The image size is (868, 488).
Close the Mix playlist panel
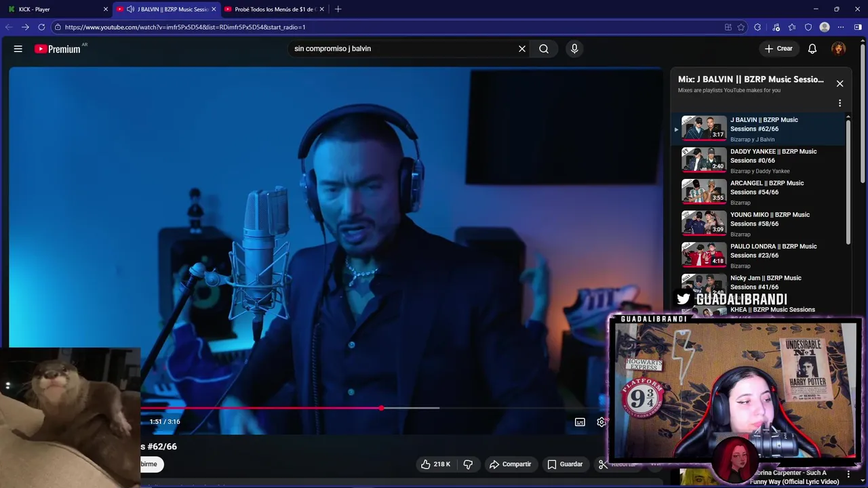(x=840, y=83)
